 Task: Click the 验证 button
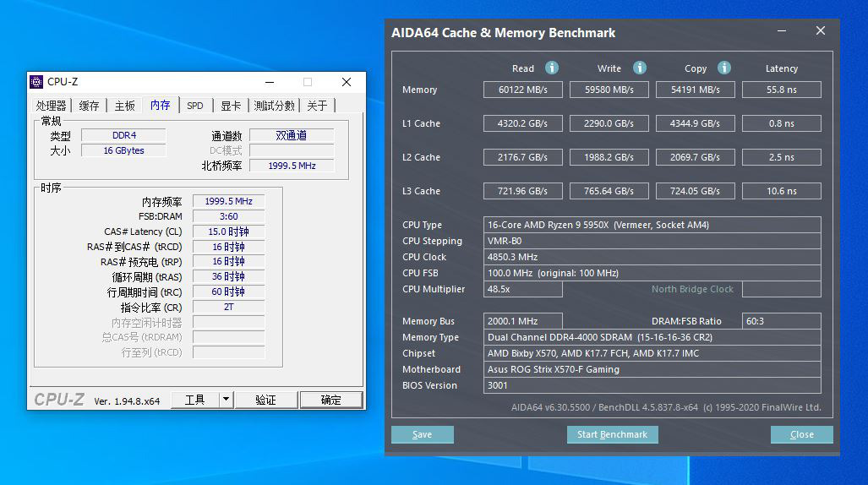265,400
